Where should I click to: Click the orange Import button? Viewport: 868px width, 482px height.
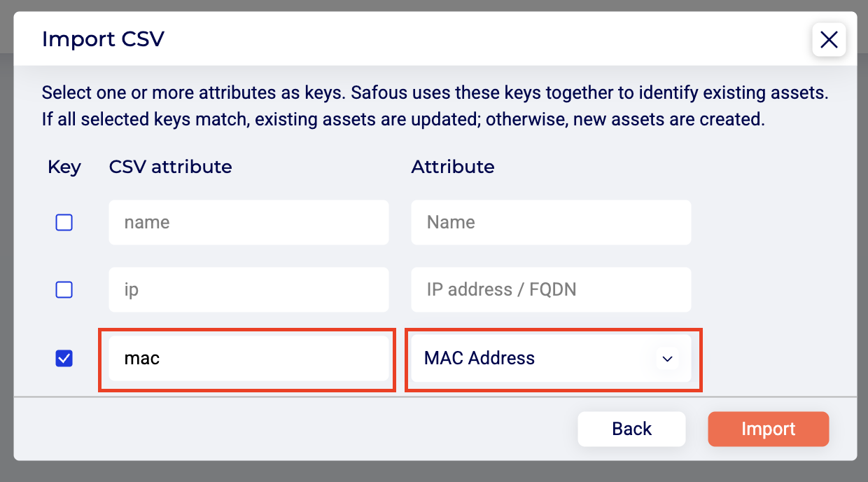pyautogui.click(x=768, y=429)
